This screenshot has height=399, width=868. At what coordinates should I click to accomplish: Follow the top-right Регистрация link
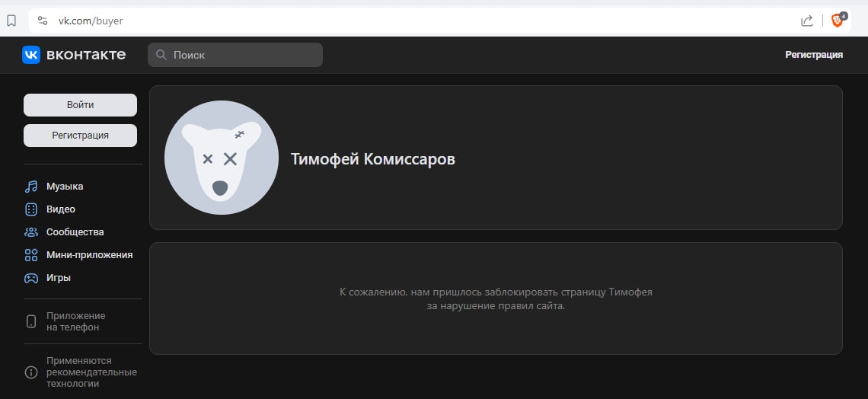[x=814, y=55]
